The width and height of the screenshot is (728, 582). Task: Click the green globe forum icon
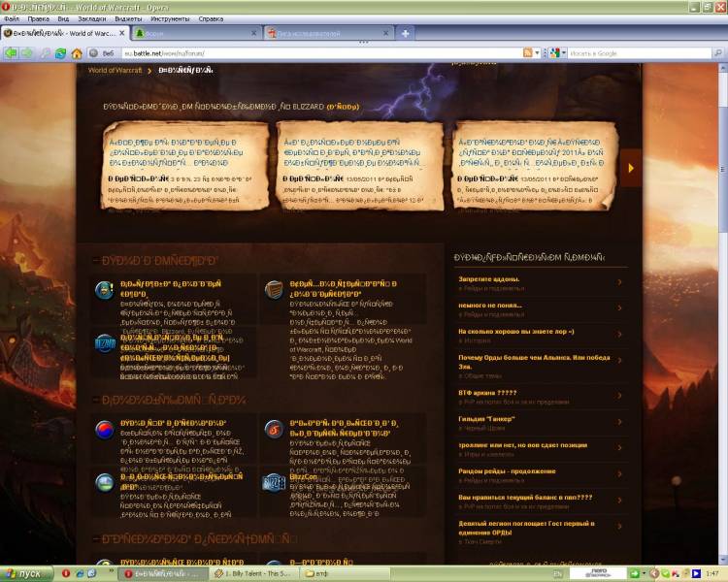(x=105, y=483)
